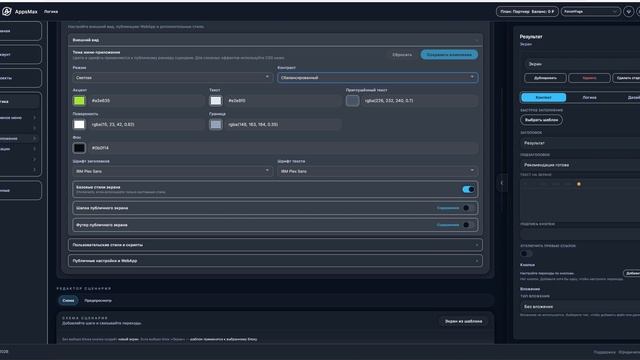Viewport: 640px width, 360px height.
Task: Open the Акцент green color swatch
Action: [x=79, y=100]
